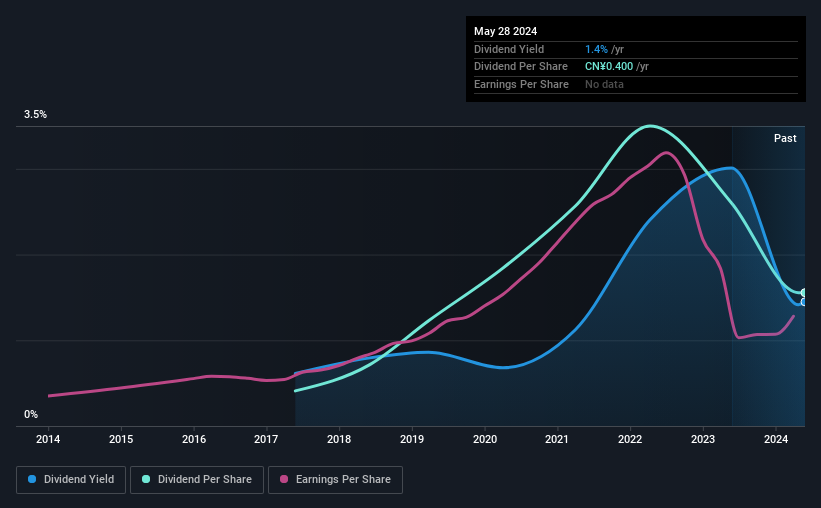
Task: Select the 2019 x-axis tick label
Action: 412,439
